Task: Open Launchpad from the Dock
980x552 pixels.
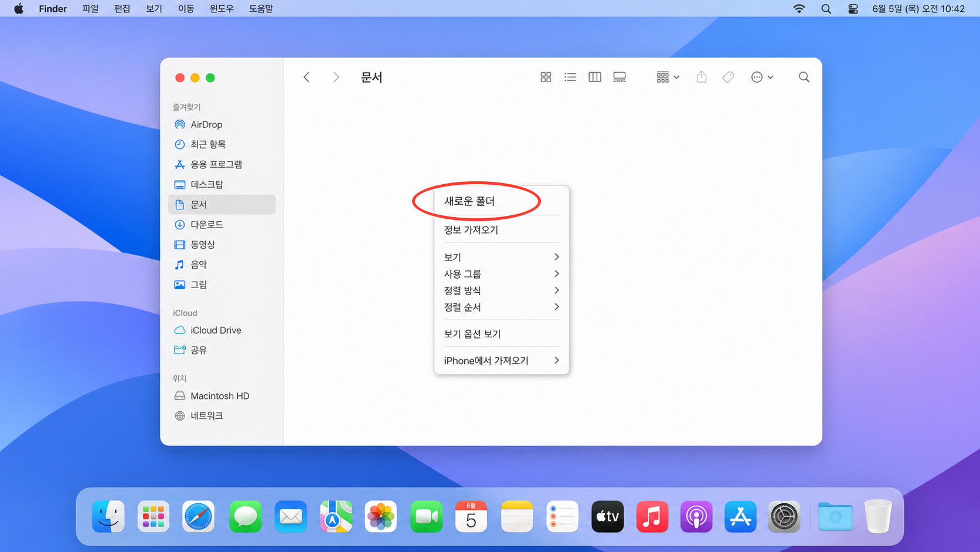Action: 153,517
